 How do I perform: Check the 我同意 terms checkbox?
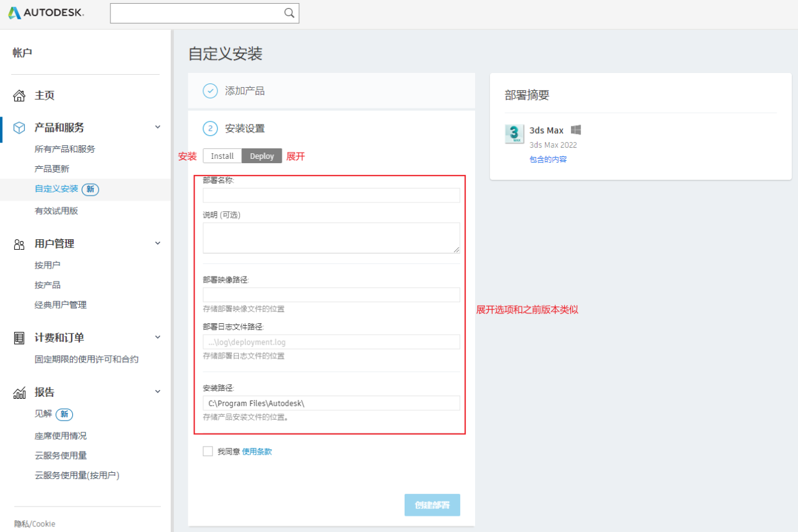click(208, 451)
